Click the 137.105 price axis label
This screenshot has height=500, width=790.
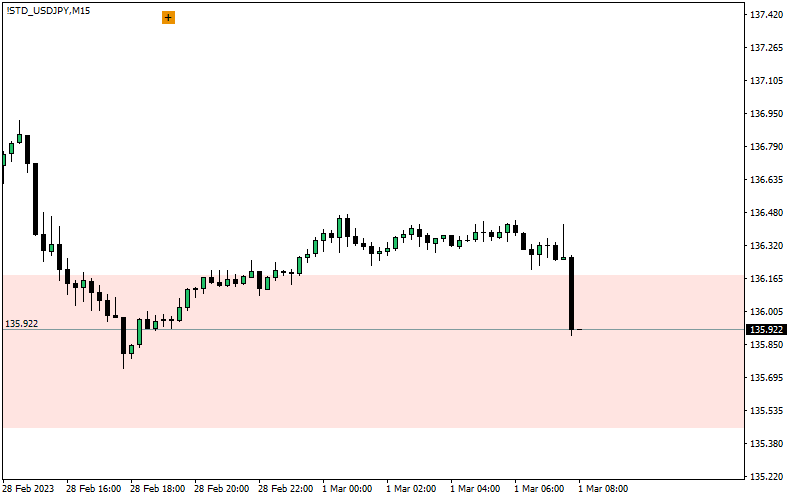pyautogui.click(x=765, y=81)
